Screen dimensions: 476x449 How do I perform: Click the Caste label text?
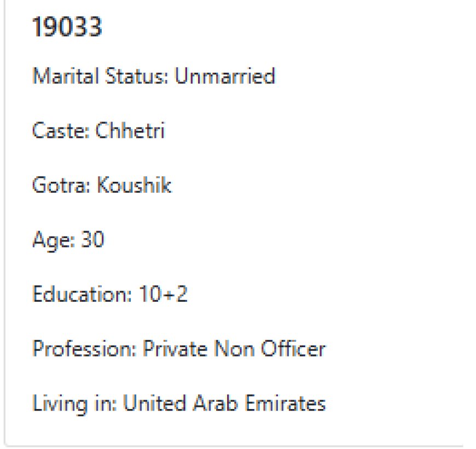[x=61, y=131]
